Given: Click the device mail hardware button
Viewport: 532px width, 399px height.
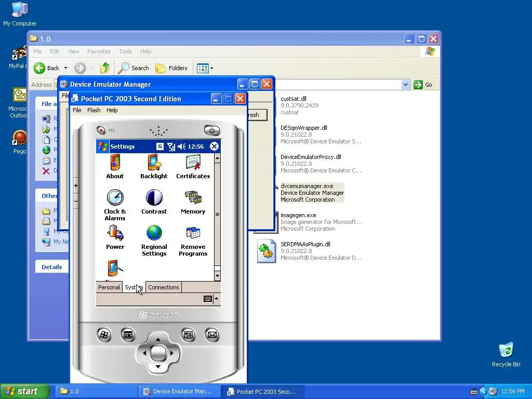Looking at the screenshot, I should click(212, 335).
